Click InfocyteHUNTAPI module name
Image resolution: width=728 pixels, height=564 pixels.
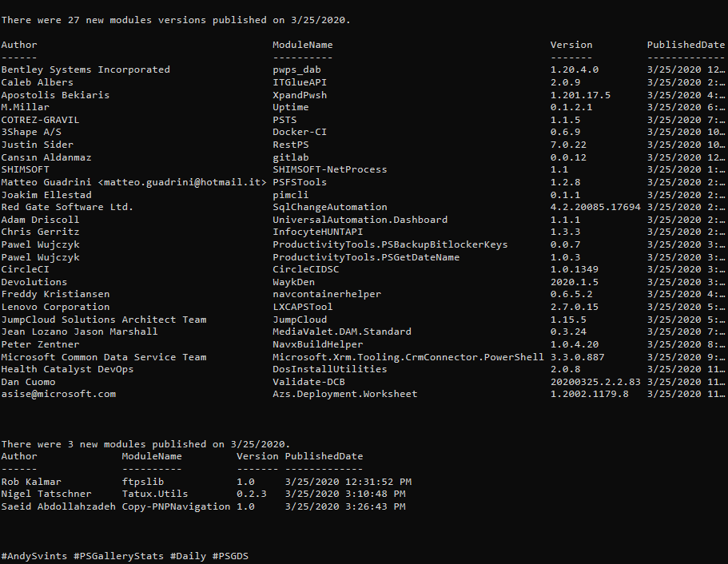[x=317, y=232]
